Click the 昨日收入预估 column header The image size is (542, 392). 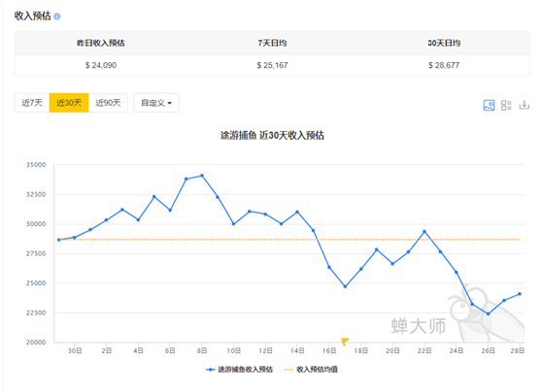[x=101, y=43]
